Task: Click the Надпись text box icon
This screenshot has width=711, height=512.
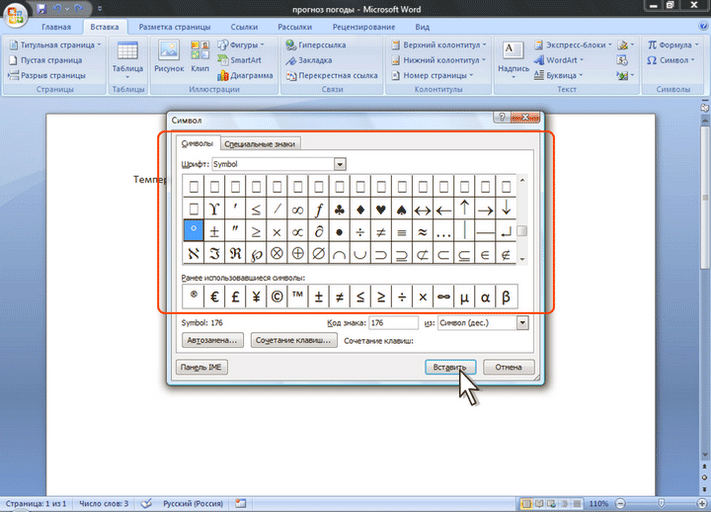Action: click(x=513, y=59)
